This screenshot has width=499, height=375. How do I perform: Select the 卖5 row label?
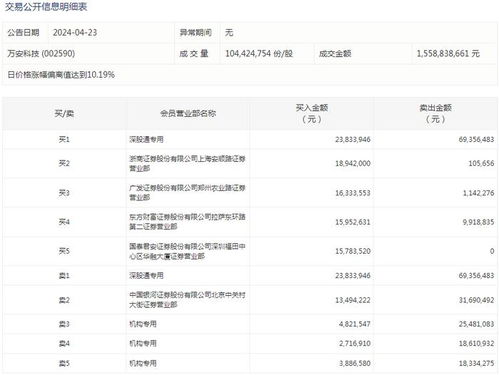(64, 363)
